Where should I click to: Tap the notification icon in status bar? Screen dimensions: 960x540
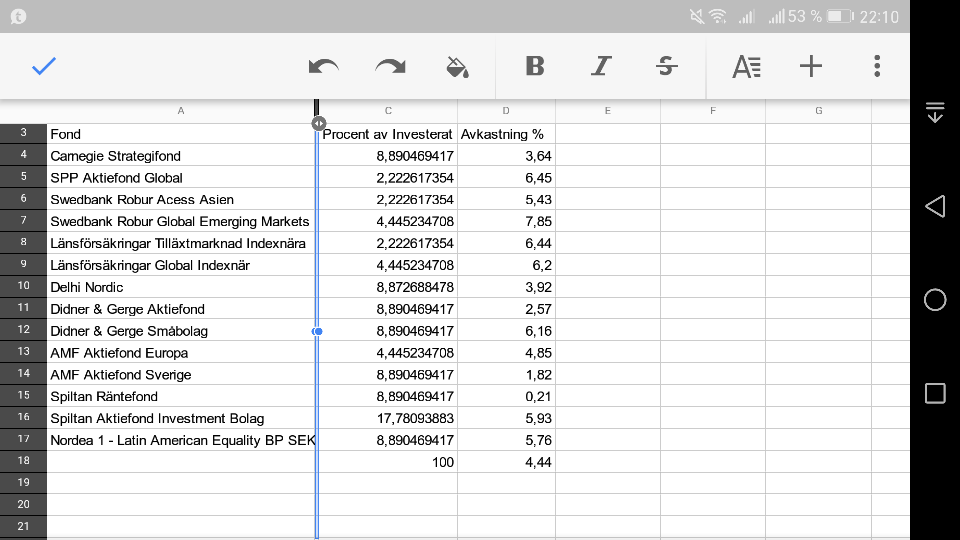tap(18, 17)
